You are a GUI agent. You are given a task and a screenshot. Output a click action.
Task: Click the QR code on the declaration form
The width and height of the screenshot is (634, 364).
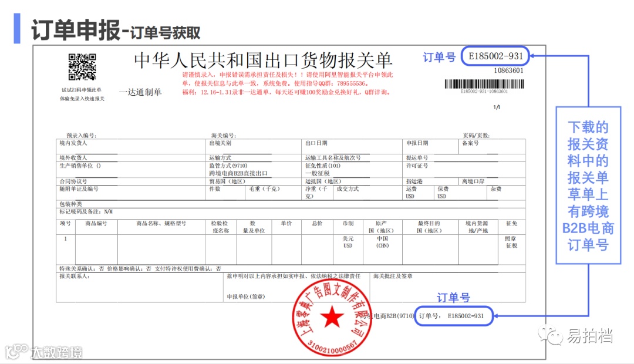click(x=82, y=67)
